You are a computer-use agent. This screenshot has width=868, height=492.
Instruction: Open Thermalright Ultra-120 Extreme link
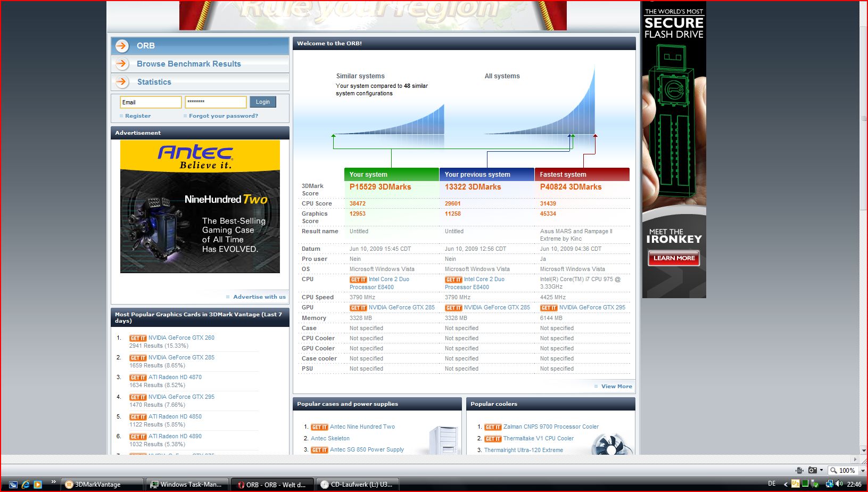[523, 450]
